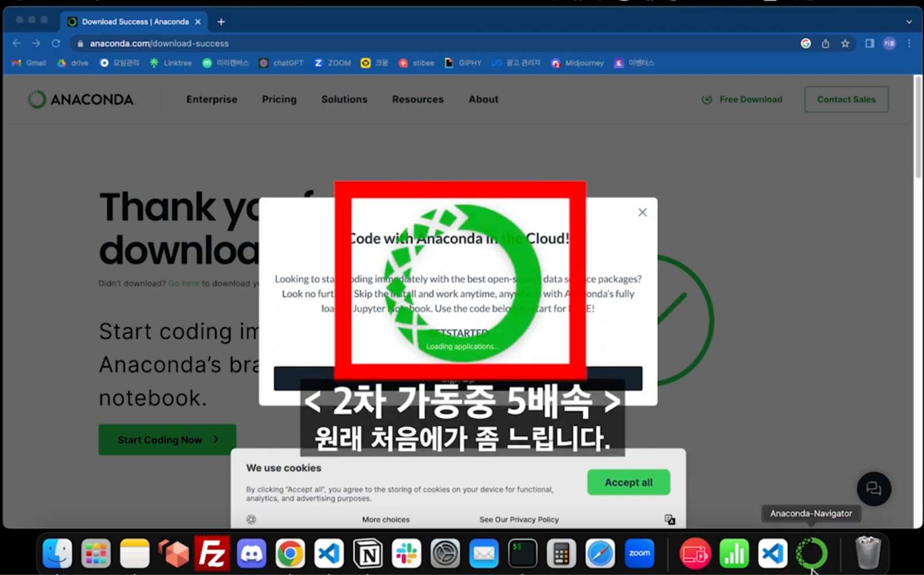Select the Download Success | Anaconda tab
Viewport: 924px width, 575px height.
134,22
